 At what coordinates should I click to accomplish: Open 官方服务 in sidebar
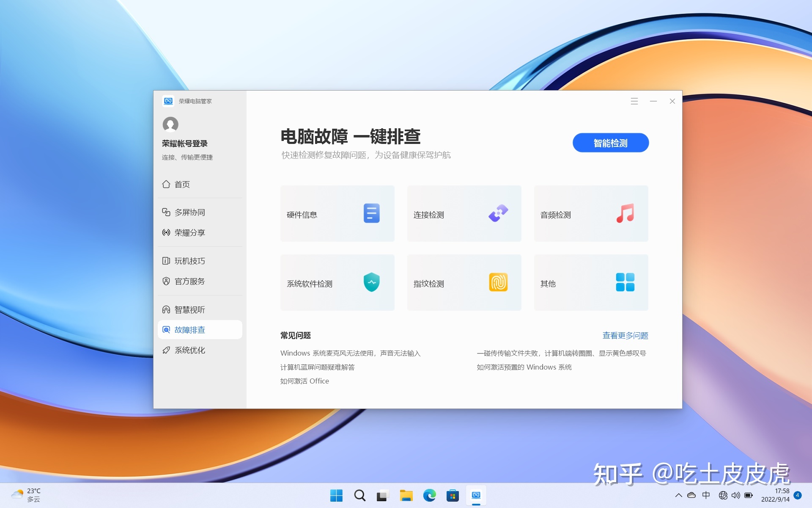(x=200, y=281)
